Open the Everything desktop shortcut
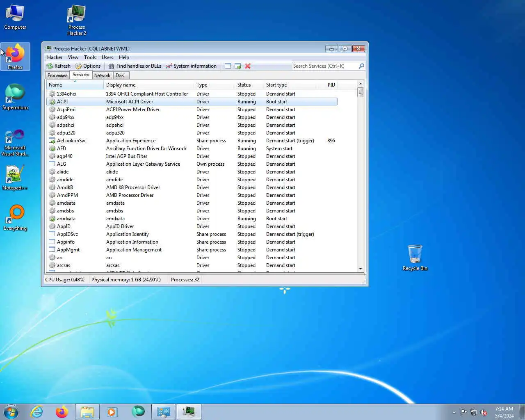525x420 pixels. pos(15,218)
